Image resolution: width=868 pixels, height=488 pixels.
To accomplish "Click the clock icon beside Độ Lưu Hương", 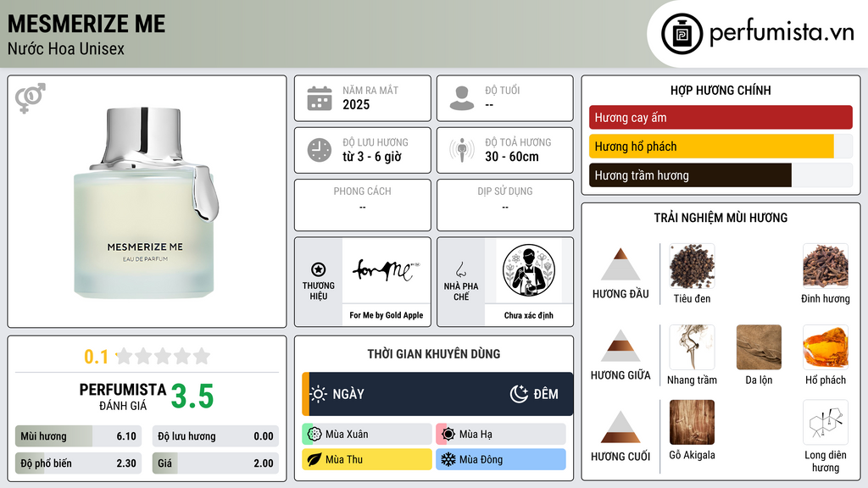I will pos(320,150).
